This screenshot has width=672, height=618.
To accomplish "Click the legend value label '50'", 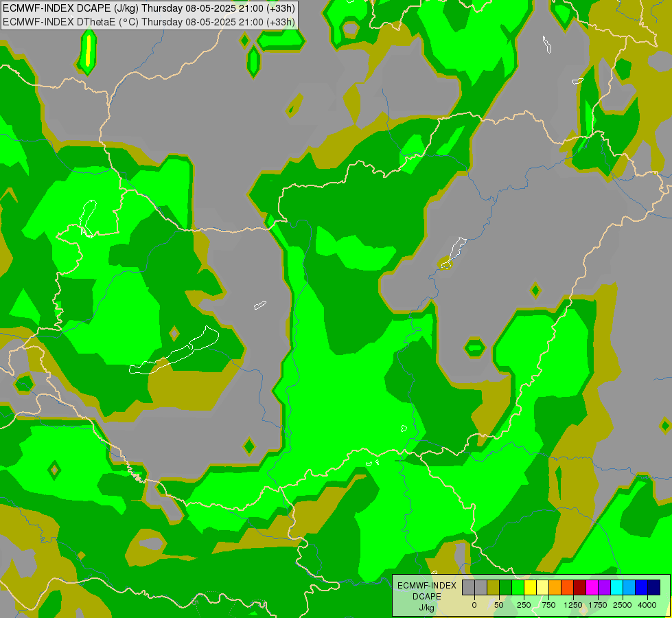I will [499, 605].
